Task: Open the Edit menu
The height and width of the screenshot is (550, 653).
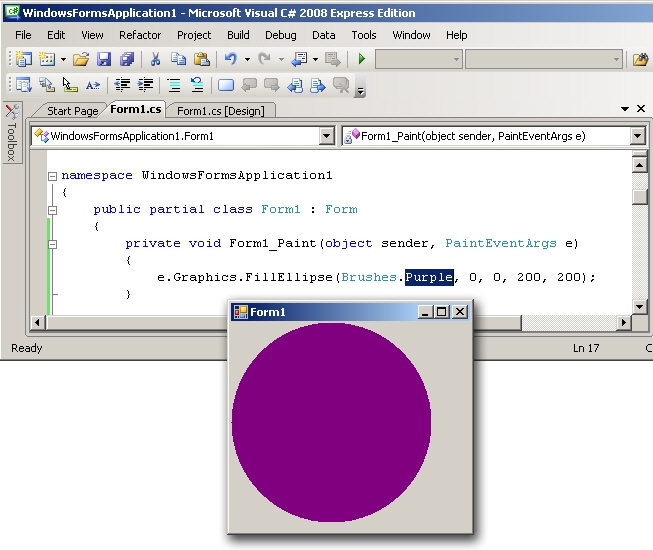Action: pyautogui.click(x=56, y=35)
